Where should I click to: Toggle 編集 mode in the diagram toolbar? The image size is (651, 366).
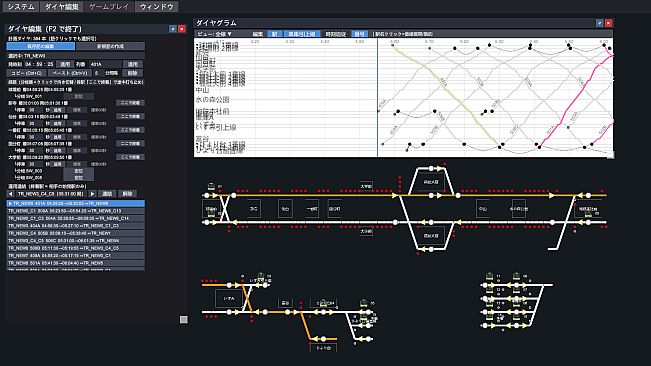pos(258,34)
